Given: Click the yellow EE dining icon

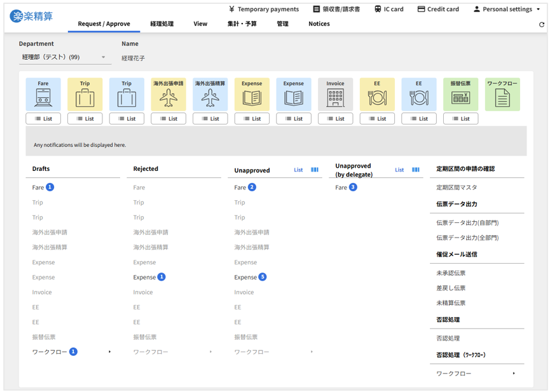Looking at the screenshot, I should [377, 95].
